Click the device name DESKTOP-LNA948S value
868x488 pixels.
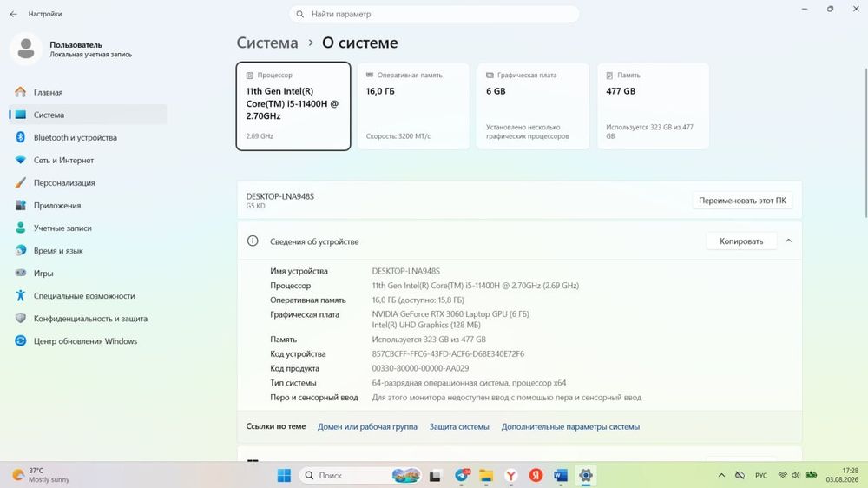tap(405, 272)
